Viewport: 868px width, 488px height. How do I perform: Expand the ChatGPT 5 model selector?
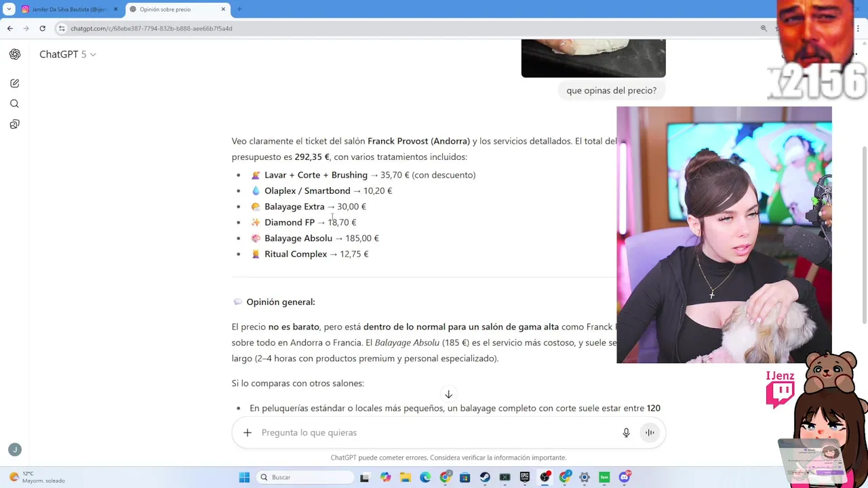click(x=67, y=54)
